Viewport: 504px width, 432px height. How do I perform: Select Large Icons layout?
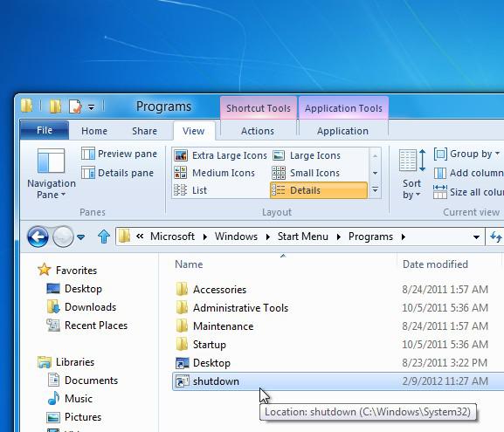307,155
